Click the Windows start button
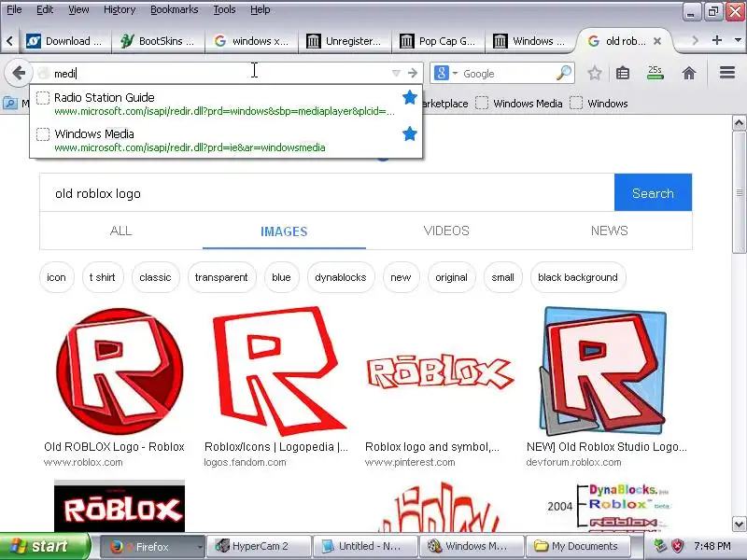This screenshot has width=747, height=560. (44, 546)
